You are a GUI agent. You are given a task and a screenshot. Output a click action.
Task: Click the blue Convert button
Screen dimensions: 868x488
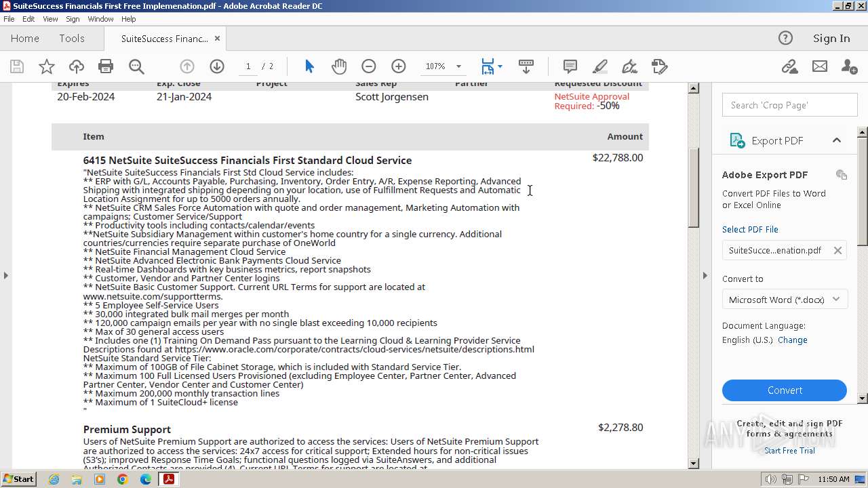click(x=785, y=390)
